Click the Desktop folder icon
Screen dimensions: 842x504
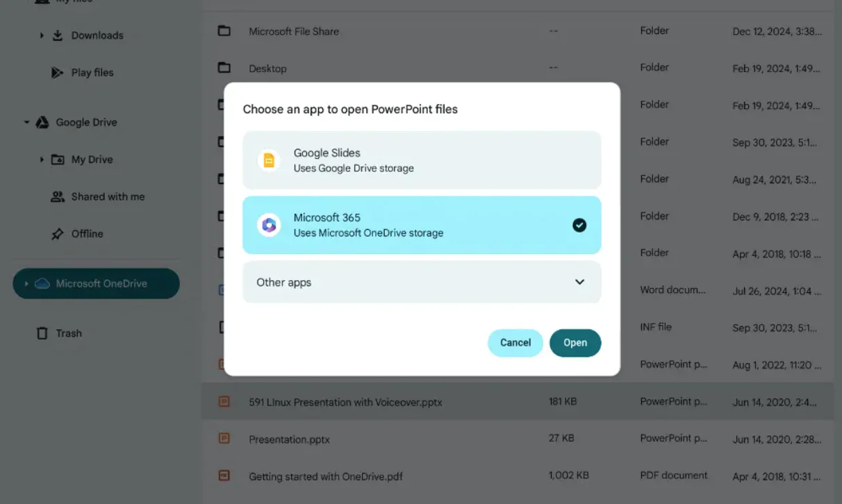click(224, 68)
